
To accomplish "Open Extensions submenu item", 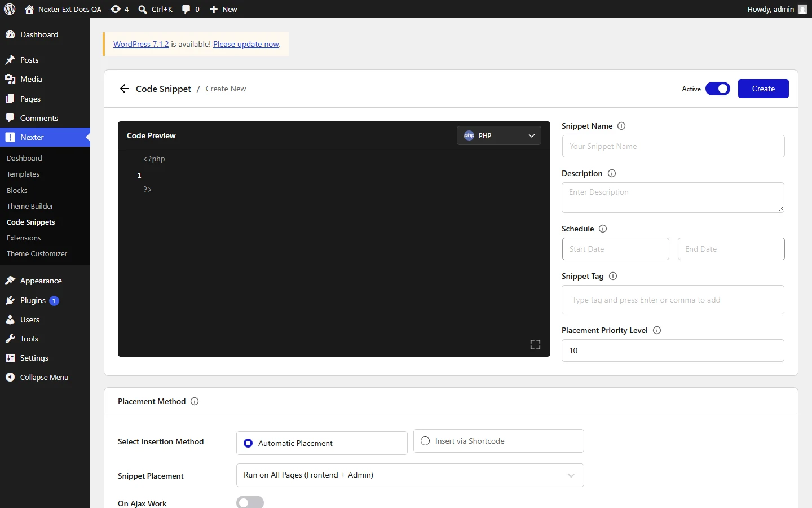I will (x=24, y=238).
